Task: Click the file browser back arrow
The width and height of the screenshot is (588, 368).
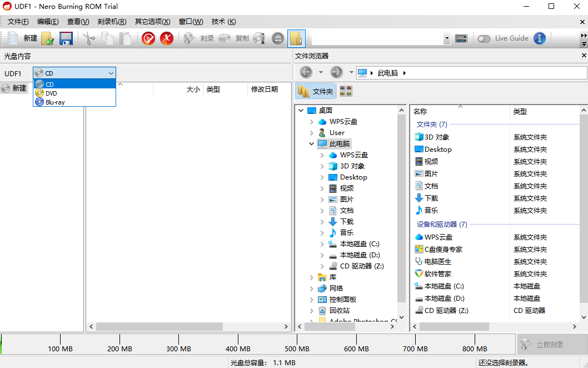Action: click(x=306, y=73)
